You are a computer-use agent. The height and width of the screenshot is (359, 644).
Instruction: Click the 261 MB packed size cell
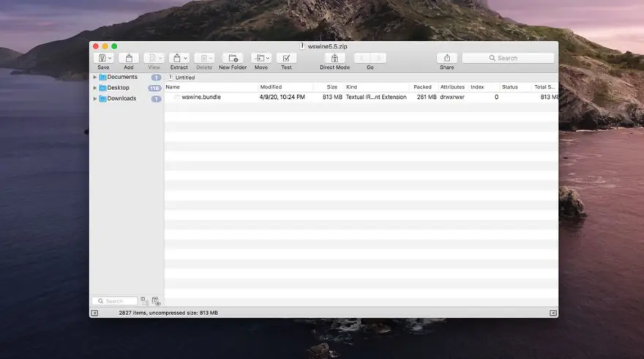427,97
